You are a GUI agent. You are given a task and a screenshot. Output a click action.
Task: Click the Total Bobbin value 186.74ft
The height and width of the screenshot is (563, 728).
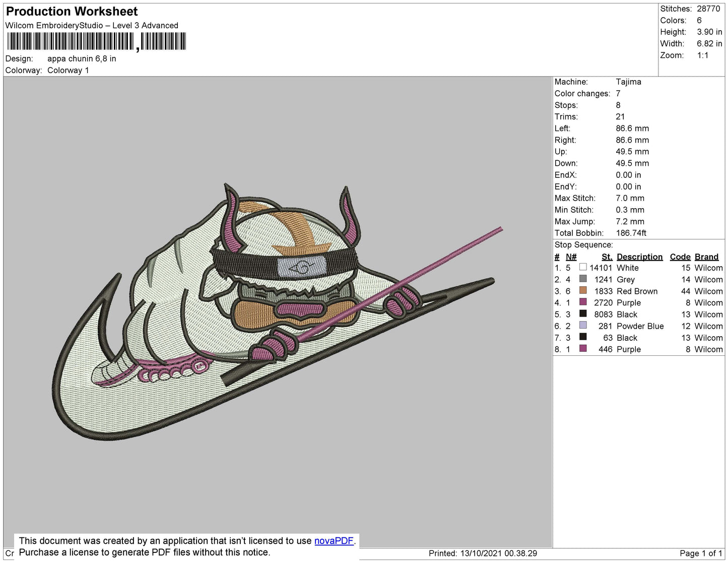pos(631,233)
